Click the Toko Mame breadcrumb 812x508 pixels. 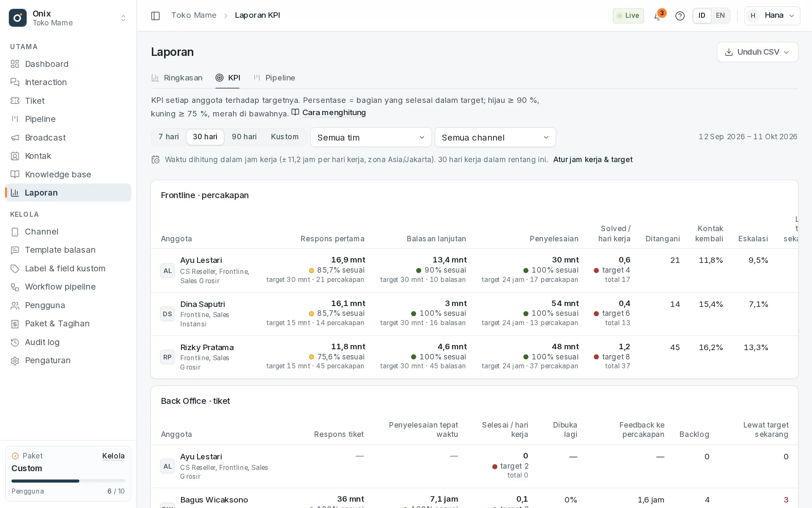[x=194, y=15]
